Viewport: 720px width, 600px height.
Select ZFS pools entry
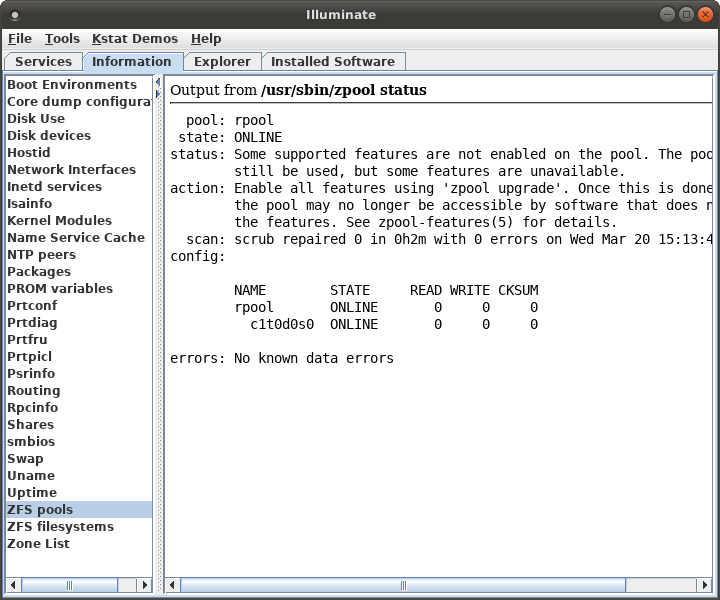79,509
